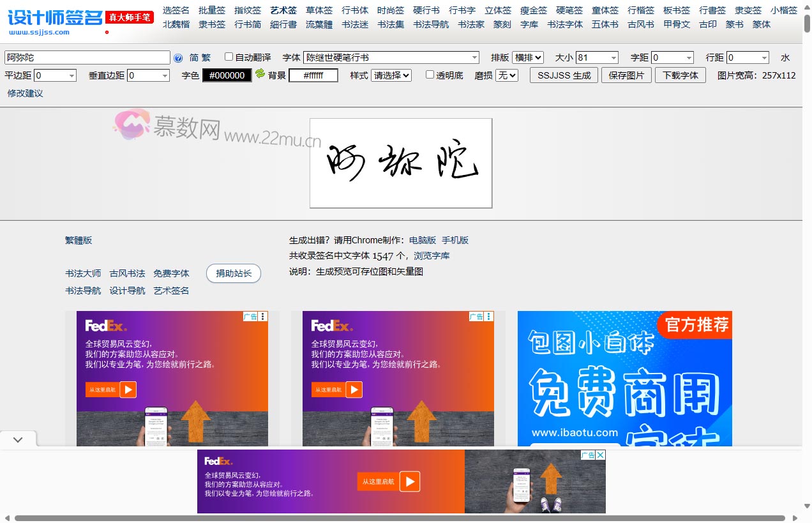Image resolution: width=812 pixels, height=523 pixels.
Task: Enable the 自动翻译 checkbox
Action: [228, 57]
